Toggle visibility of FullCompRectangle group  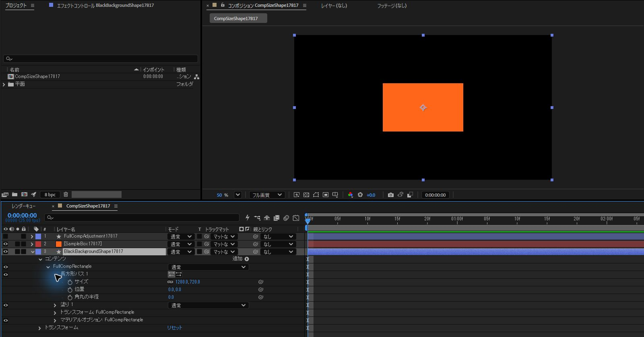[x=6, y=267]
